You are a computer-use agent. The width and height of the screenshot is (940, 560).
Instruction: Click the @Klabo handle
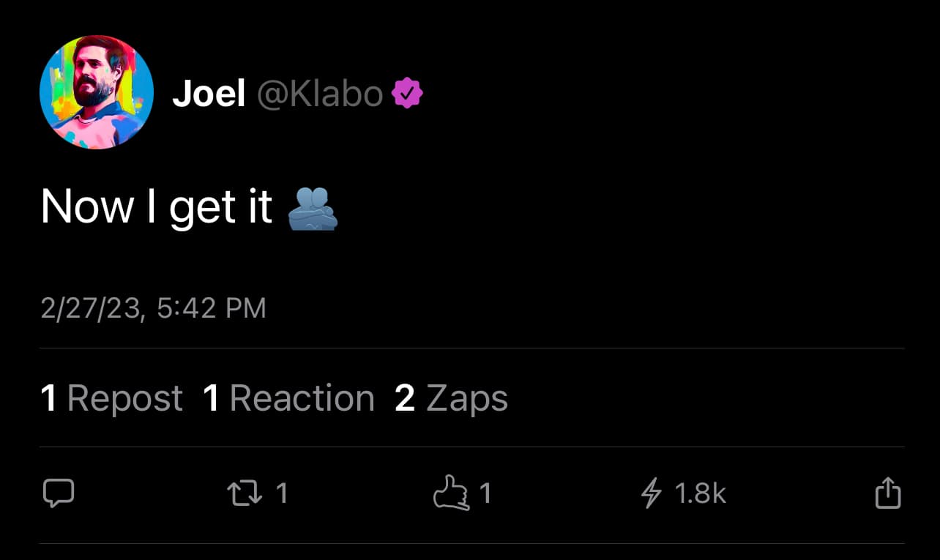pos(320,94)
